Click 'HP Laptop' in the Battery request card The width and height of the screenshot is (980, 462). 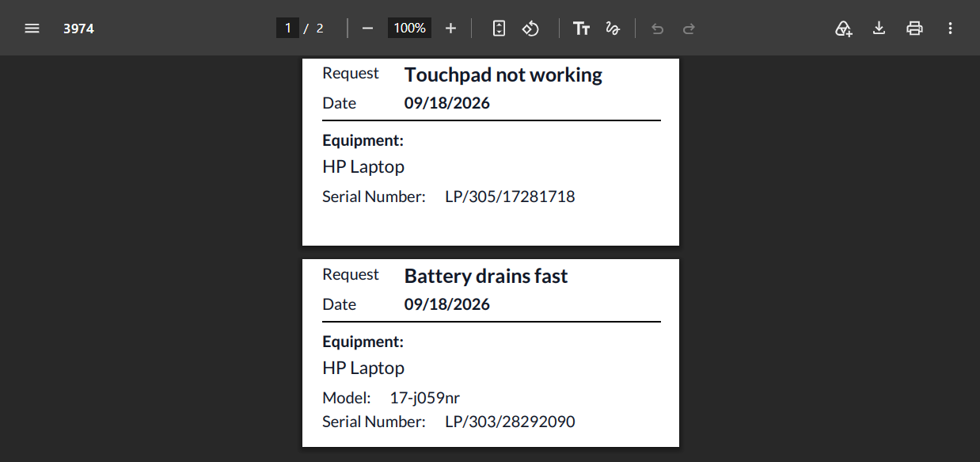363,368
